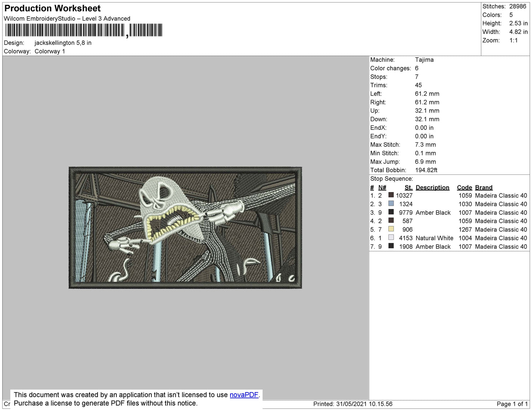Click the Code column header

(x=464, y=187)
